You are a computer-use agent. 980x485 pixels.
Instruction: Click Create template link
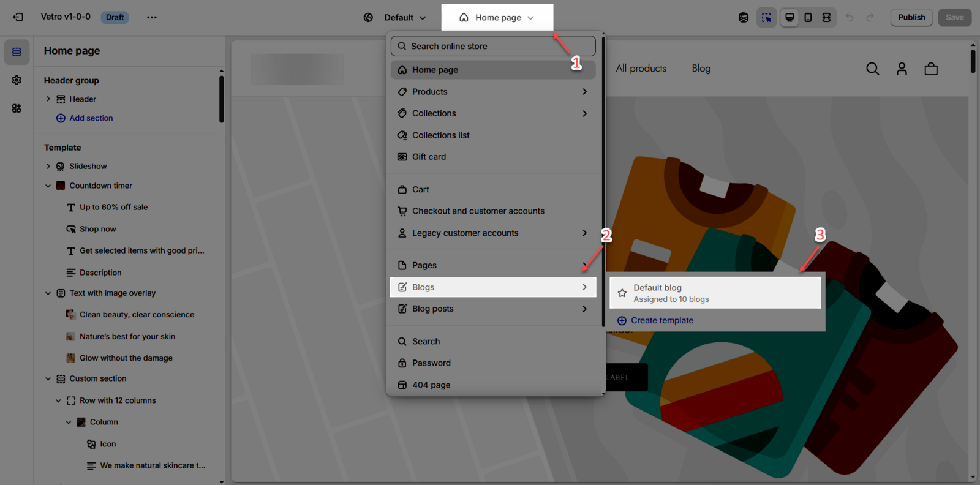[661, 320]
